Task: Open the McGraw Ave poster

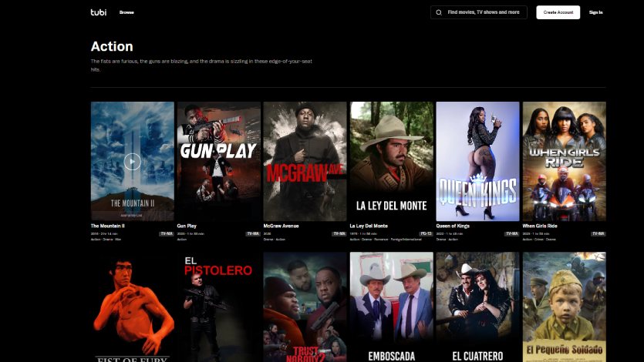Action: [305, 162]
